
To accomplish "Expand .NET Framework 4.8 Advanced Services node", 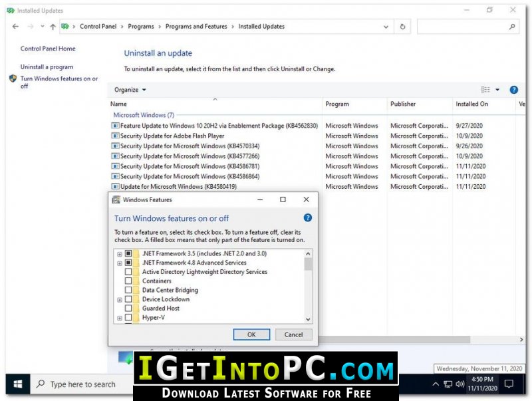I will 120,263.
